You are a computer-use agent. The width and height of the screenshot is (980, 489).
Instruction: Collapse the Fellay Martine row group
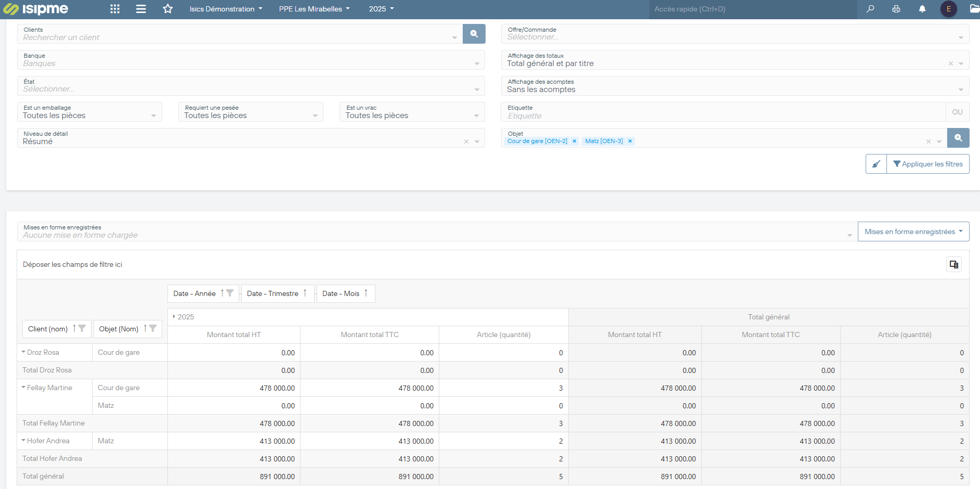coord(23,388)
